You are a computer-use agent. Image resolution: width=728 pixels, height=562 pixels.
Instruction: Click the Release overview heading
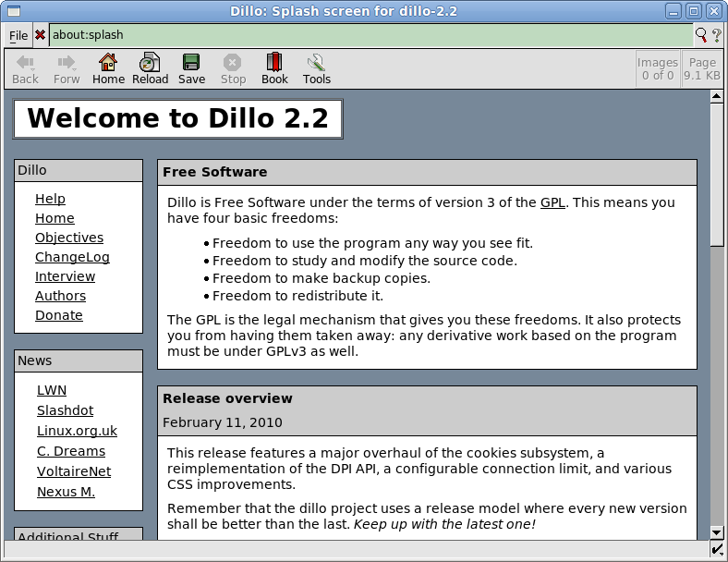coord(227,398)
